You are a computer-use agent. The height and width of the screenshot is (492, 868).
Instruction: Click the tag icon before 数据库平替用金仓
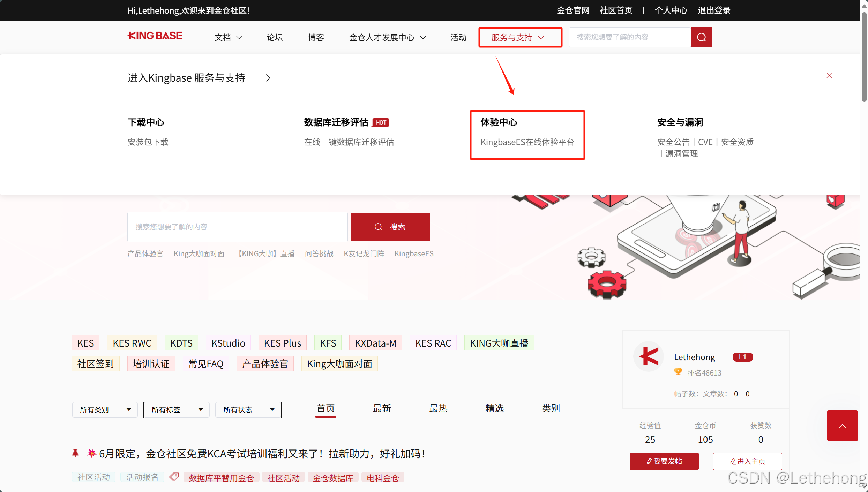coord(174,477)
